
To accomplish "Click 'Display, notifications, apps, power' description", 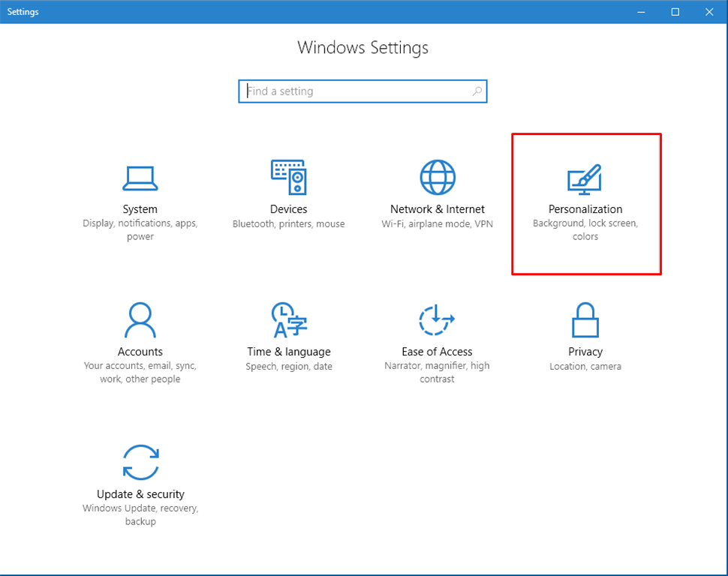I will click(x=140, y=229).
